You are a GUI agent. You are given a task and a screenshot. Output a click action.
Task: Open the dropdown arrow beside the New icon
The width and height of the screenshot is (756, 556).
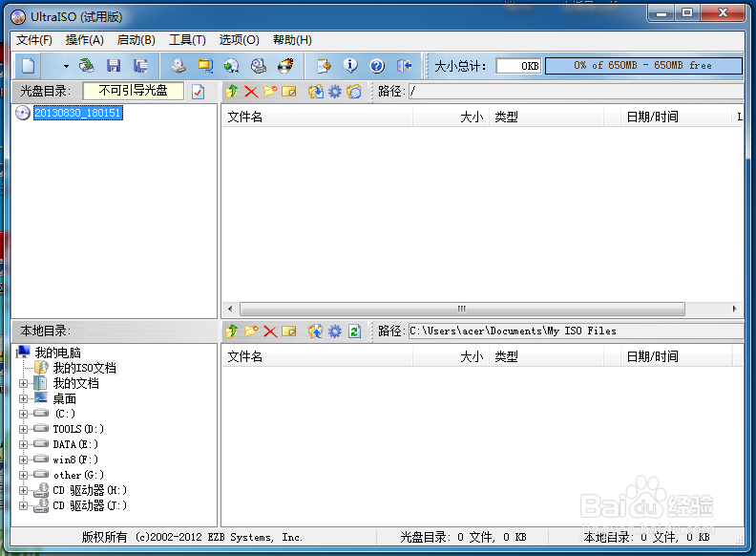point(66,66)
